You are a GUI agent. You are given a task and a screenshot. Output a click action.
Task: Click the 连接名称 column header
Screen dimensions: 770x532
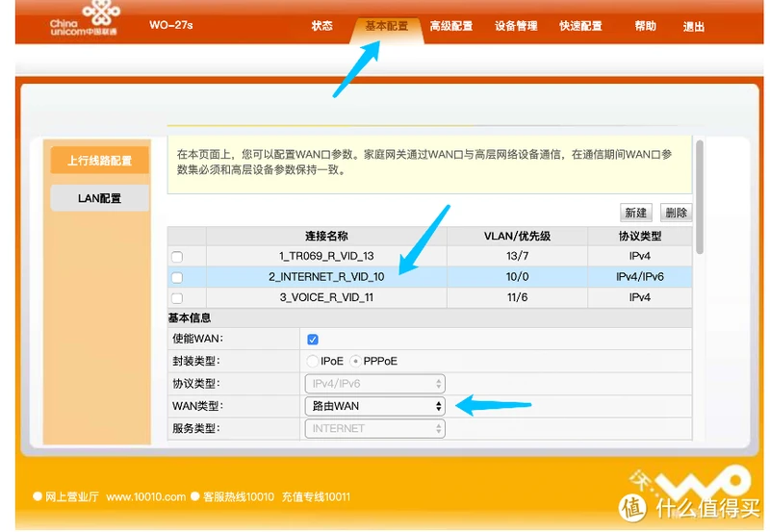(x=326, y=236)
